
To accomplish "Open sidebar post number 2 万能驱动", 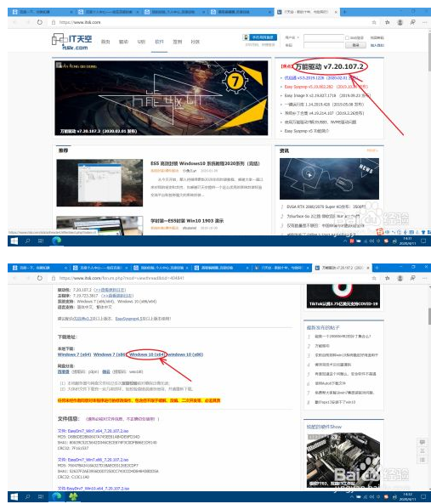I will (x=322, y=346).
